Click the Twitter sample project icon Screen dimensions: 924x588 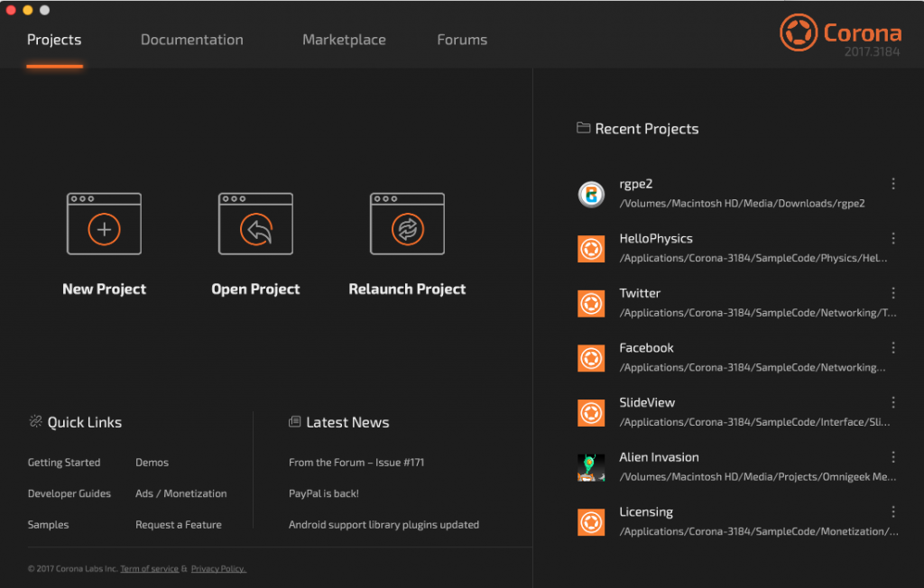click(x=591, y=303)
